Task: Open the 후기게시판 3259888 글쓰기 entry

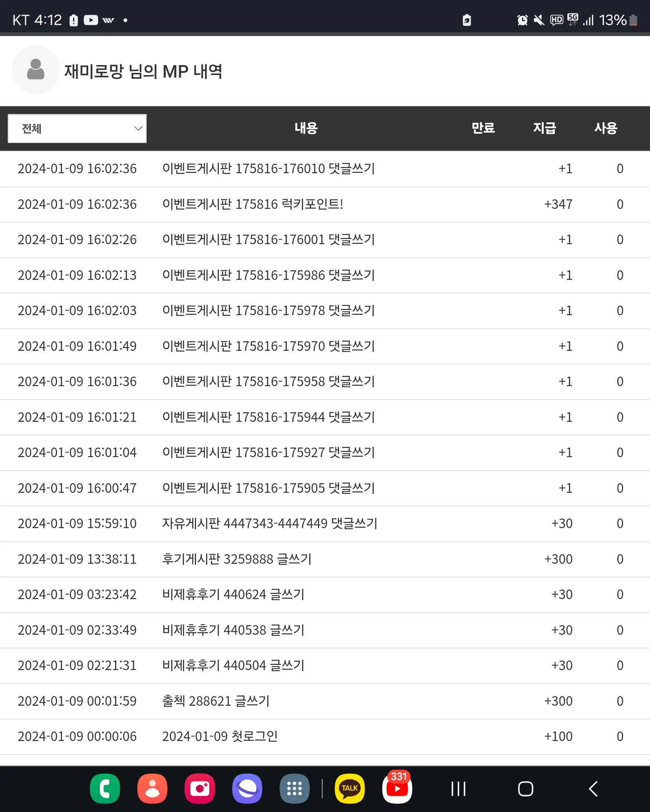Action: coord(325,559)
